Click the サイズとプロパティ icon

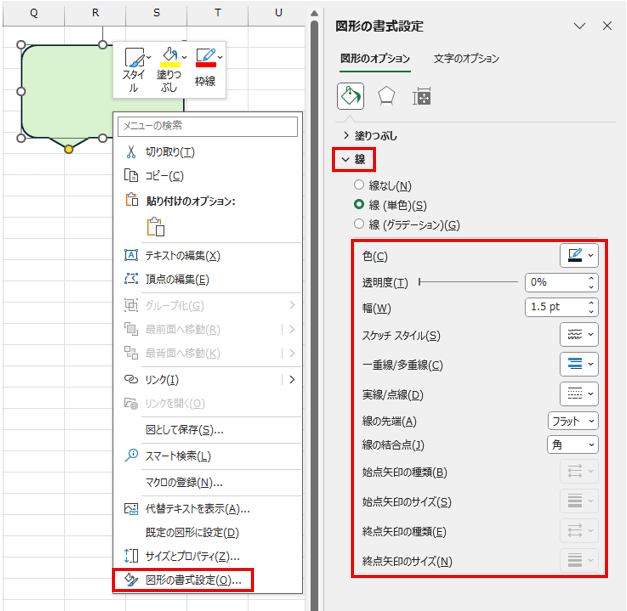tap(131, 556)
